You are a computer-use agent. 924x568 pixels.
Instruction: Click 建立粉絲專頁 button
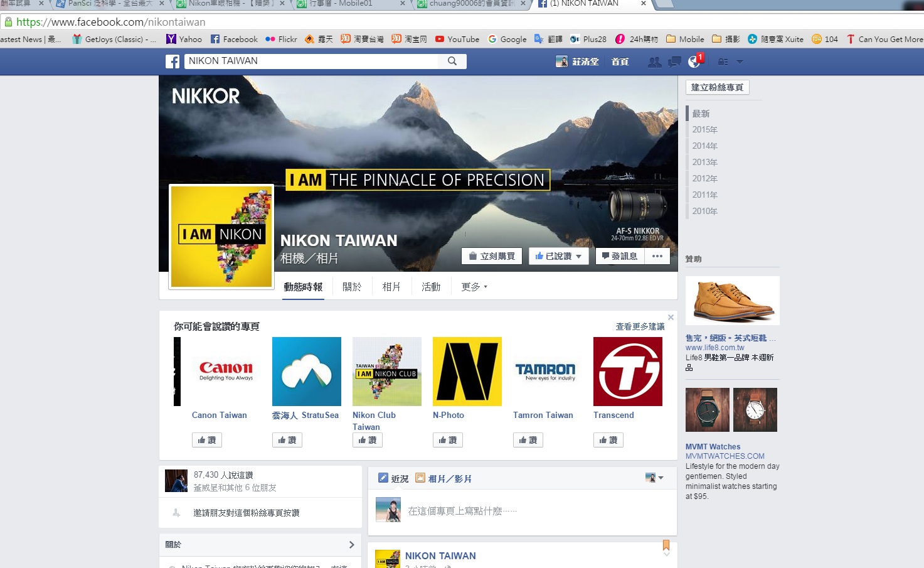point(717,87)
